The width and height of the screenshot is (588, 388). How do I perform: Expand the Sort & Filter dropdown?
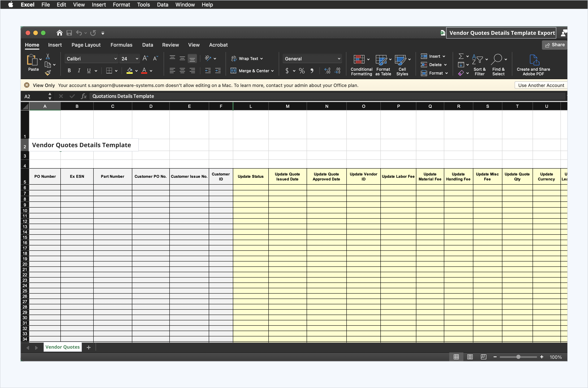[486, 59]
